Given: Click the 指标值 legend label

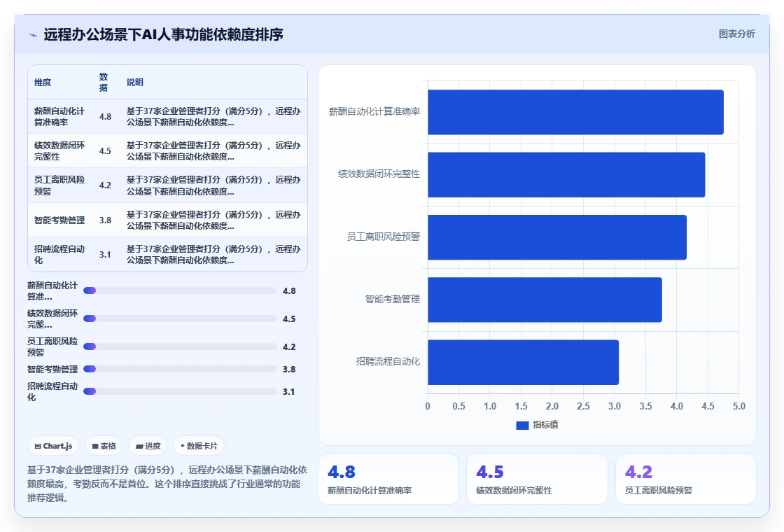Looking at the screenshot, I should point(545,425).
